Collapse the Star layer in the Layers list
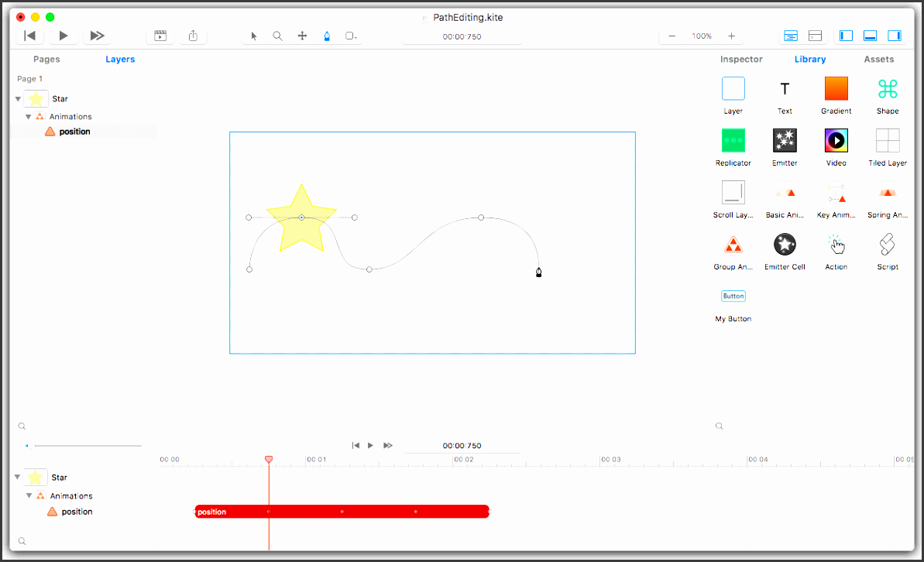 [x=17, y=98]
